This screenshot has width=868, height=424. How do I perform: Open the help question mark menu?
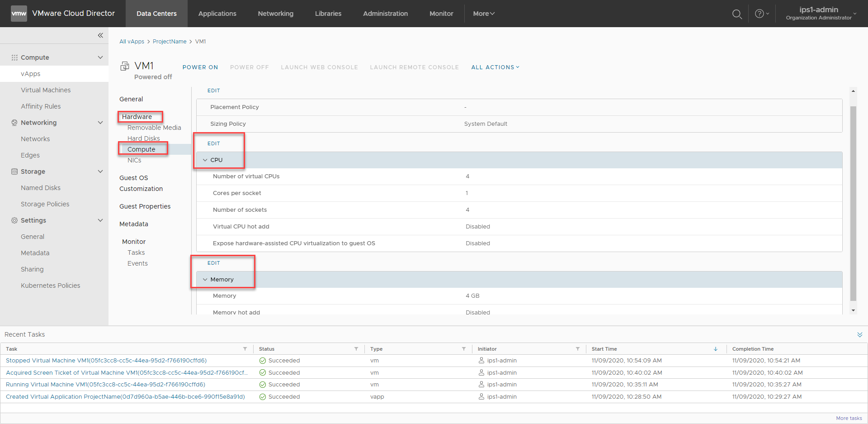[x=762, y=14]
